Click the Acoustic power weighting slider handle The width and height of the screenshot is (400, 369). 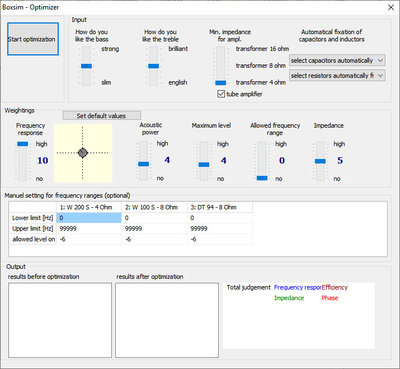144,164
